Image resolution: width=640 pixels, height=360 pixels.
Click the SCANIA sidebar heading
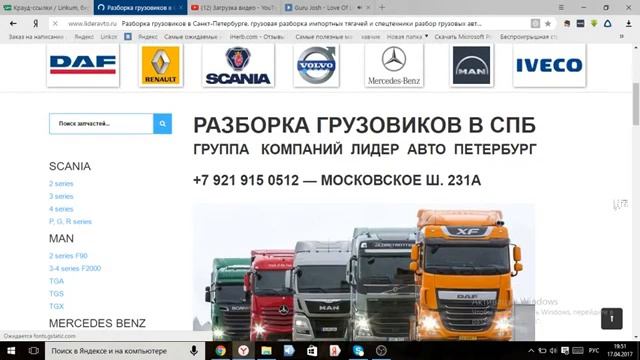(70, 167)
